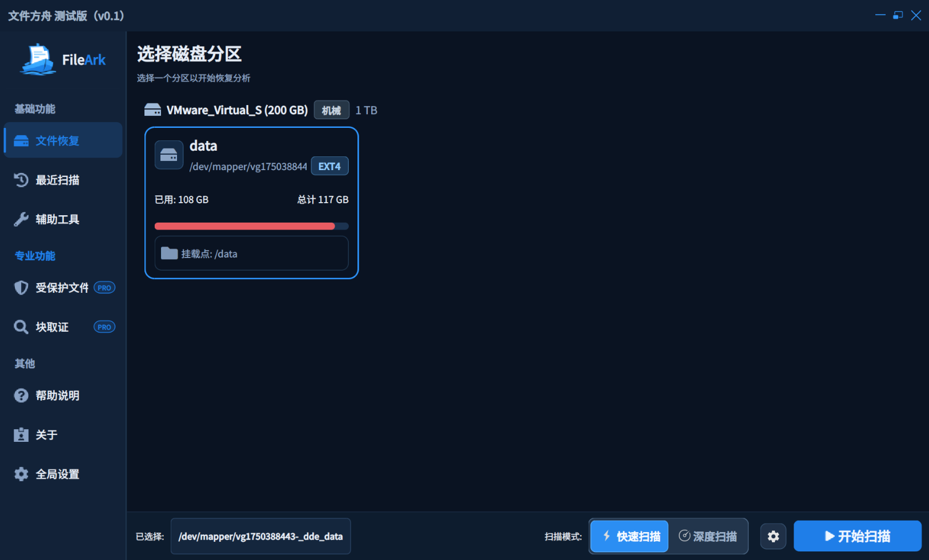Click the 机械 drive type badge
929x560 pixels.
[x=332, y=110]
